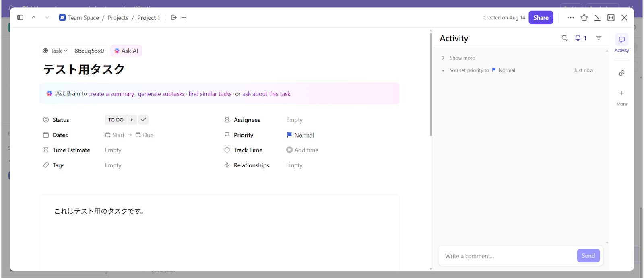Open notifications bell in Activity panel
This screenshot has width=644, height=278.
tap(580, 38)
